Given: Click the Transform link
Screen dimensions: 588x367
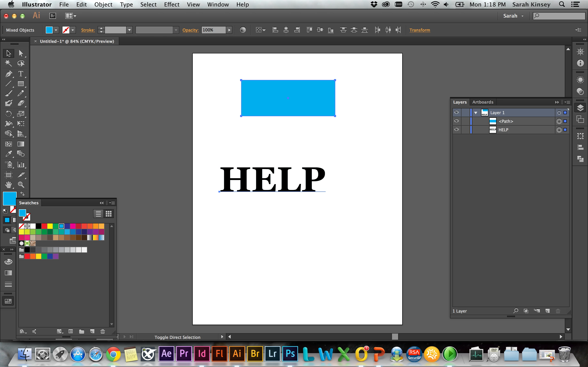Looking at the screenshot, I should click(x=419, y=30).
